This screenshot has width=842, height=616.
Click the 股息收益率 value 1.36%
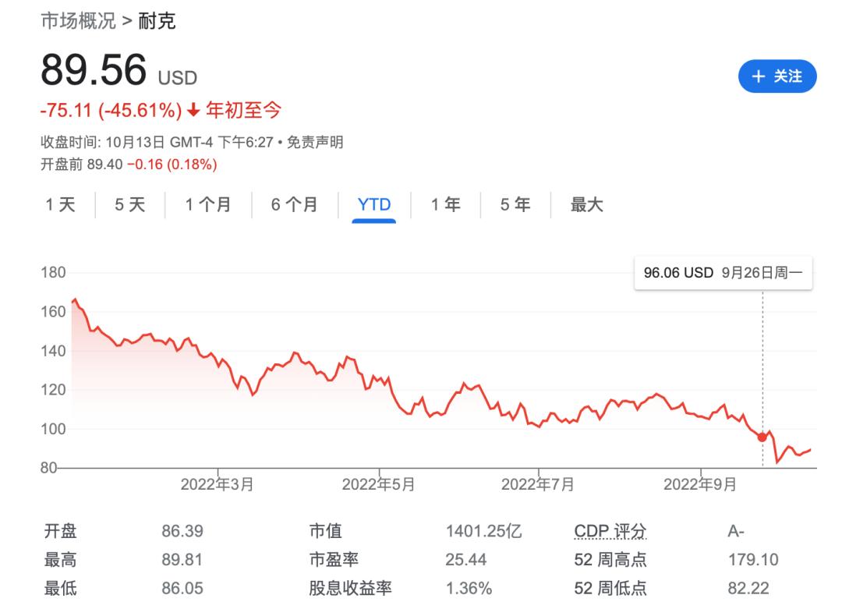469,588
